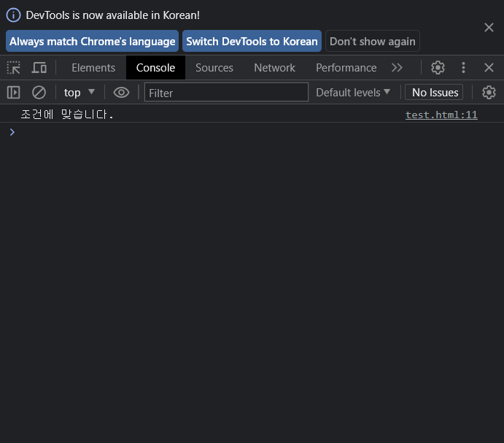504x443 pixels.
Task: Open the test.html:11 source link
Action: [x=441, y=115]
